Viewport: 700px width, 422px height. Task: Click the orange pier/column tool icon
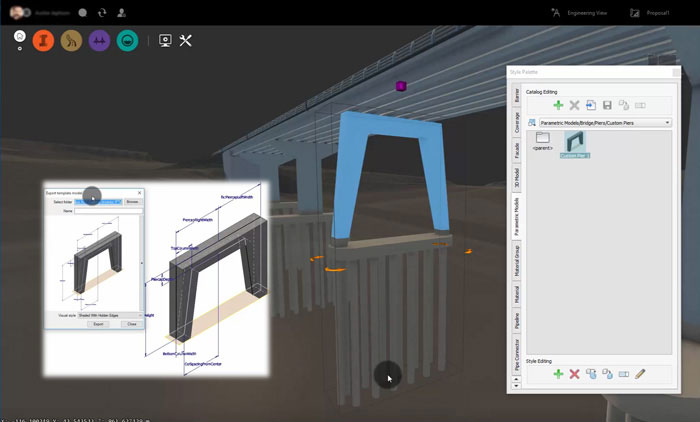43,40
